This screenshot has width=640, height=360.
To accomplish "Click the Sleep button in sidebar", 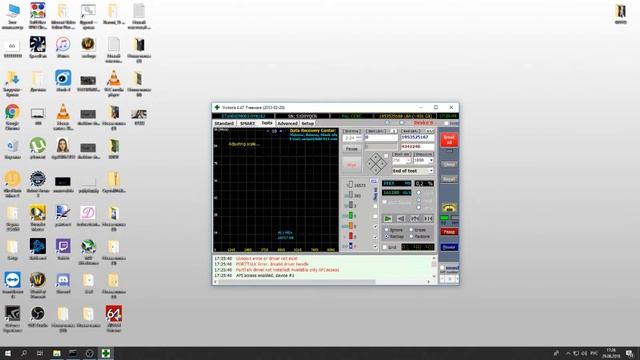I will point(449,164).
